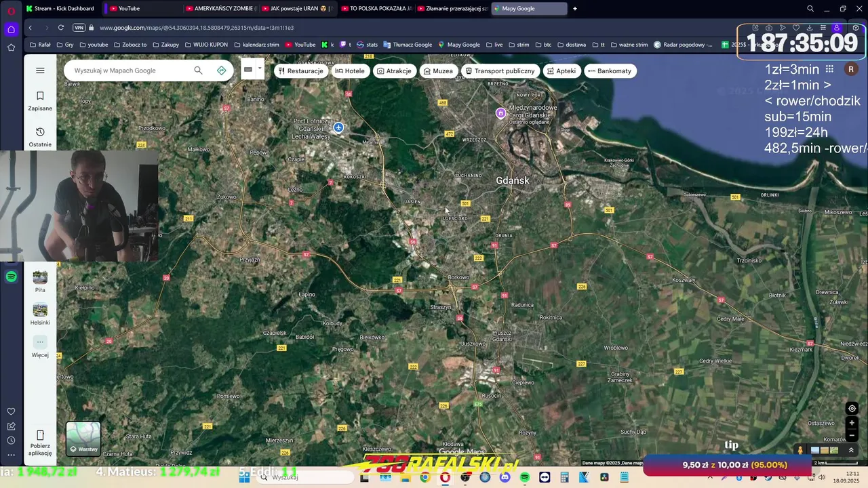Open the keyboard input tools dropdown arrow
The image size is (868, 488).
tap(260, 69)
